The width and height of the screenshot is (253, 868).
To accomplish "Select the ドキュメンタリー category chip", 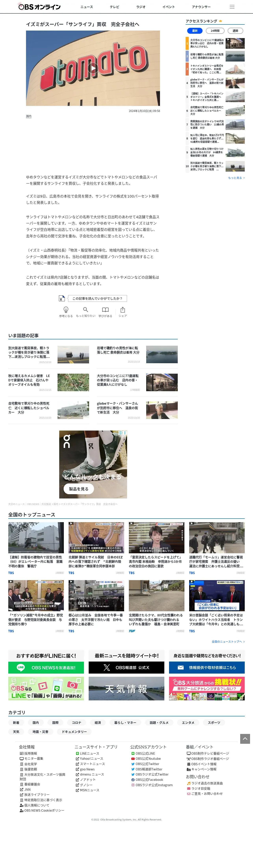I will [74, 732].
